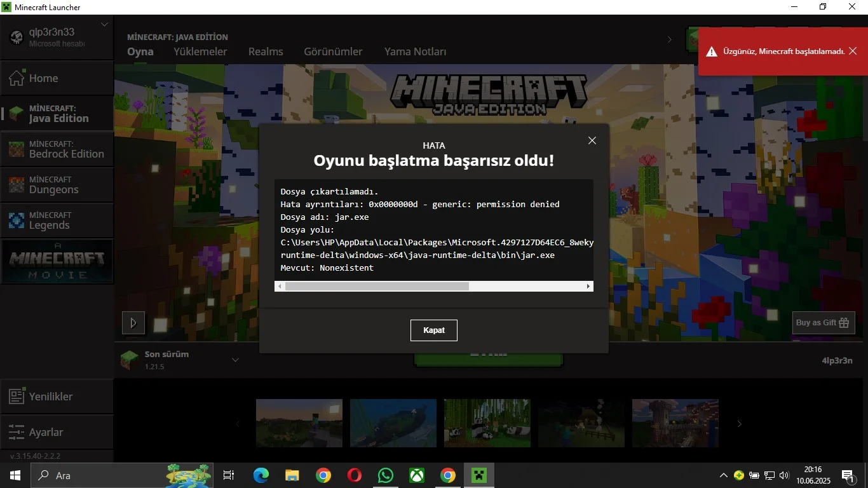Click the grass block icon beside Son sürüm
The image size is (868, 488).
130,360
